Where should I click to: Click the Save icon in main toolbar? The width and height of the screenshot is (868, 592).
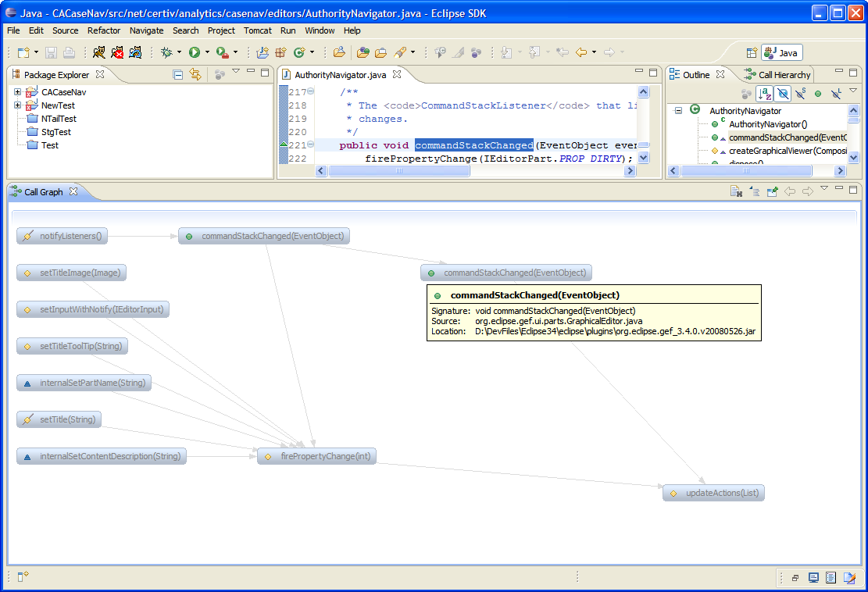click(51, 52)
